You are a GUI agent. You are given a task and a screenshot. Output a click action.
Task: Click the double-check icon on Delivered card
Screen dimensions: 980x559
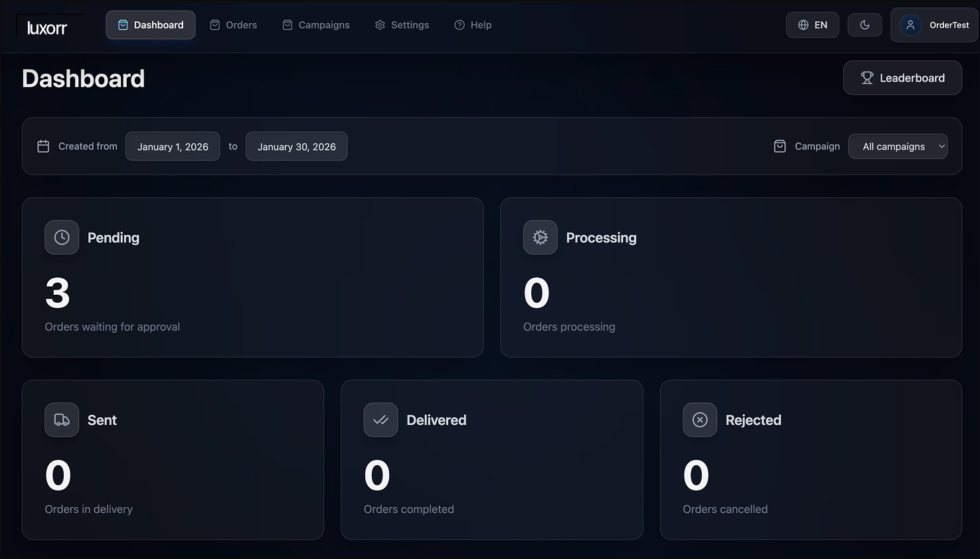[380, 420]
